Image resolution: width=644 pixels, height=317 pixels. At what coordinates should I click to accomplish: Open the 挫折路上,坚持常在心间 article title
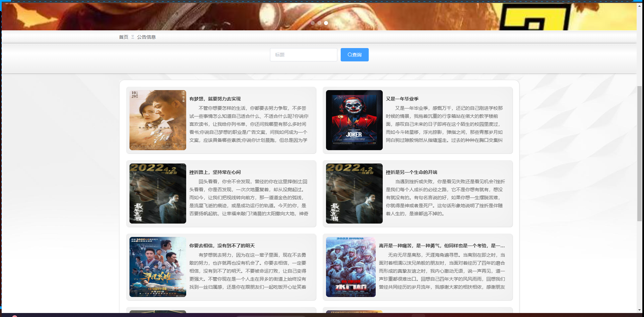tap(215, 172)
